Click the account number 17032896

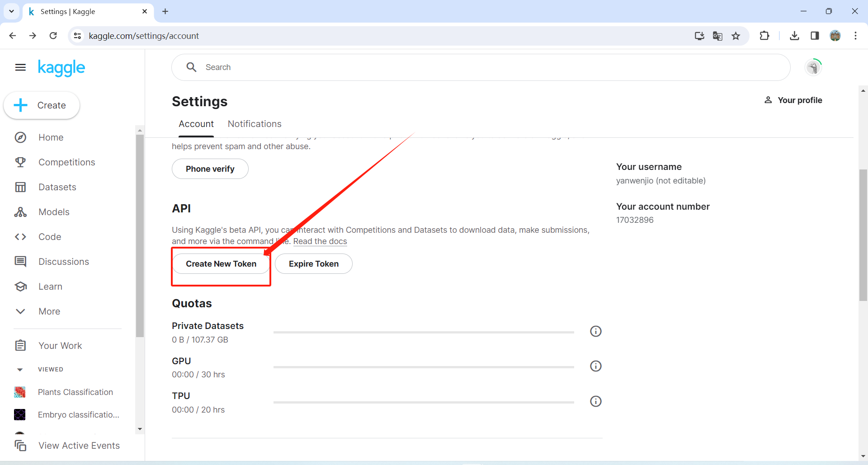635,220
